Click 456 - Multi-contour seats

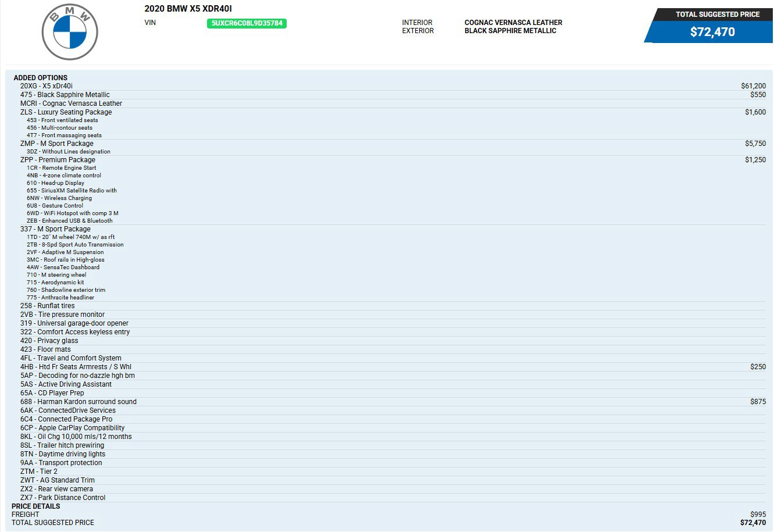point(59,128)
